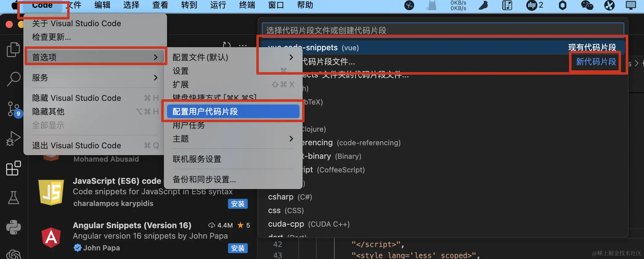
Task: Select 关于 Visual Studio Code menu entry
Action: [95, 23]
